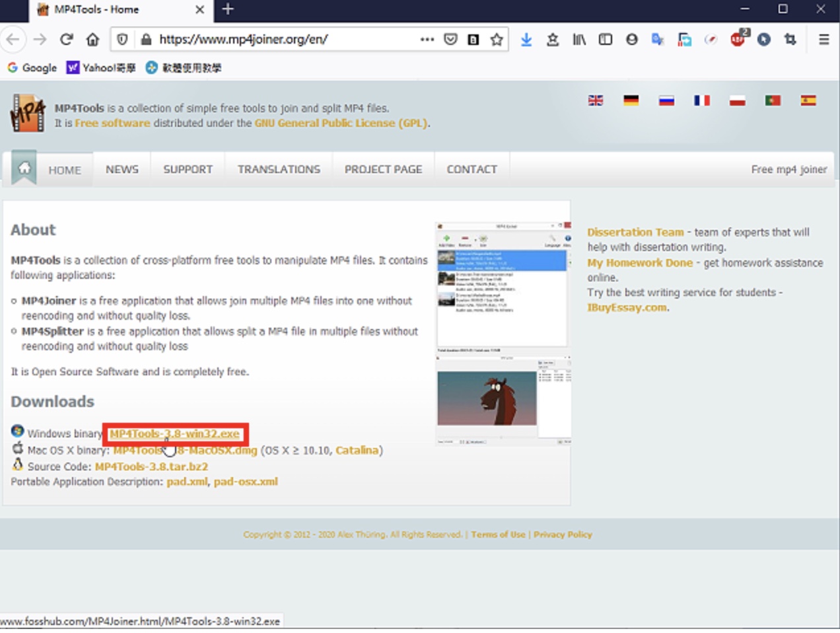This screenshot has height=633, width=840.
Task: Open the Catalina link
Action: point(357,450)
